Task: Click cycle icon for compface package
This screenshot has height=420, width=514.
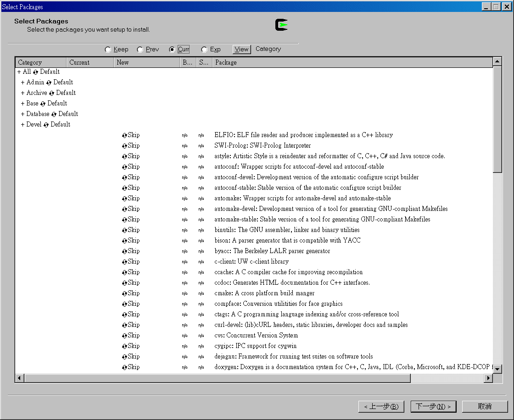Action: [x=124, y=304]
